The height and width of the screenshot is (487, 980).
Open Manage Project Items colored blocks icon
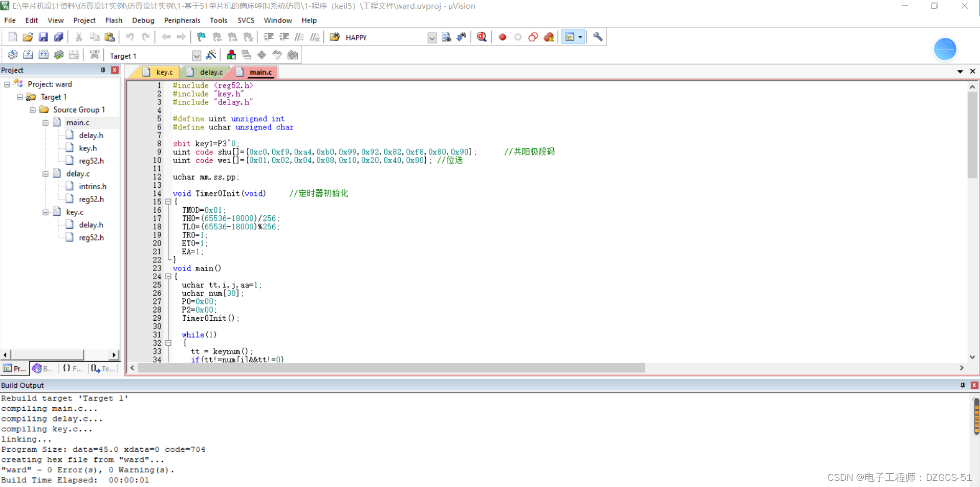click(231, 55)
